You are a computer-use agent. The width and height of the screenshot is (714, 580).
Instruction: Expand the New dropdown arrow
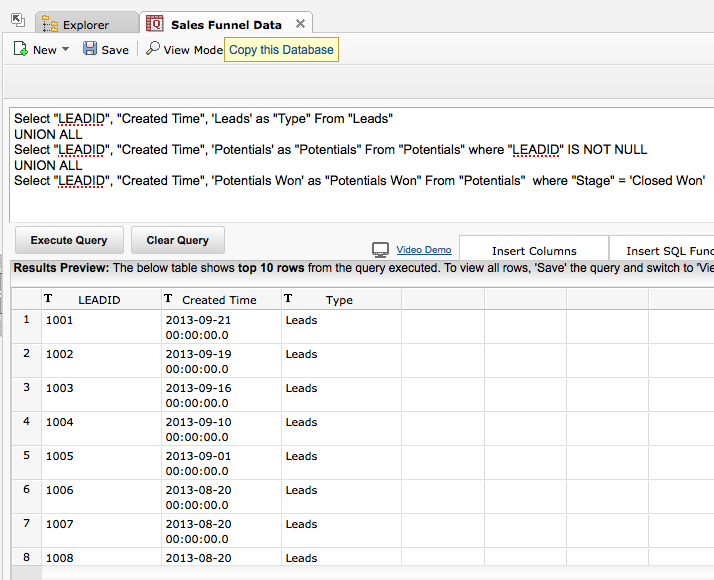[66, 50]
